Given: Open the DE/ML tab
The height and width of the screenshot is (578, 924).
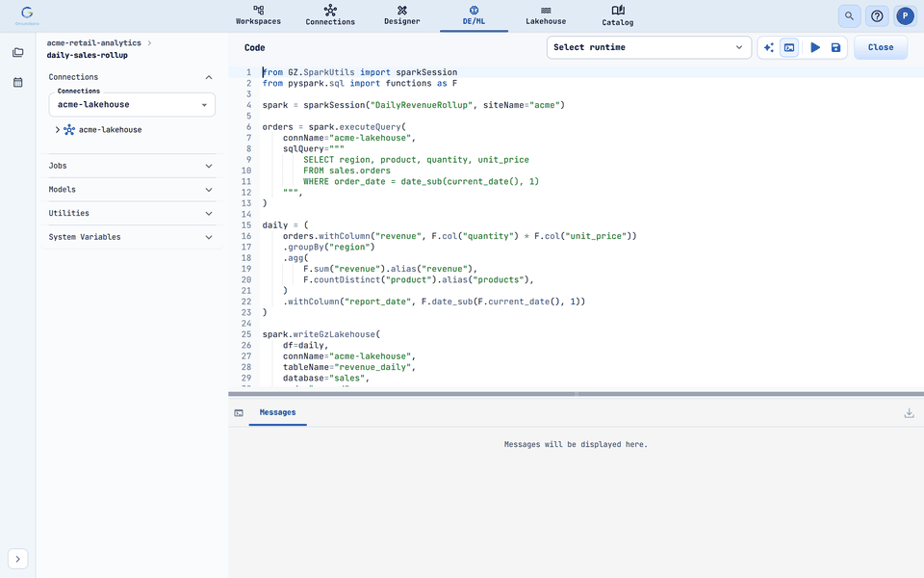Looking at the screenshot, I should coord(474,15).
